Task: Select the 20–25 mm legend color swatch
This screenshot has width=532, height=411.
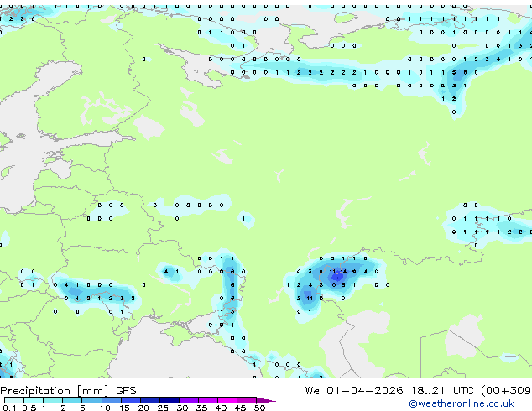Action: coord(150,400)
